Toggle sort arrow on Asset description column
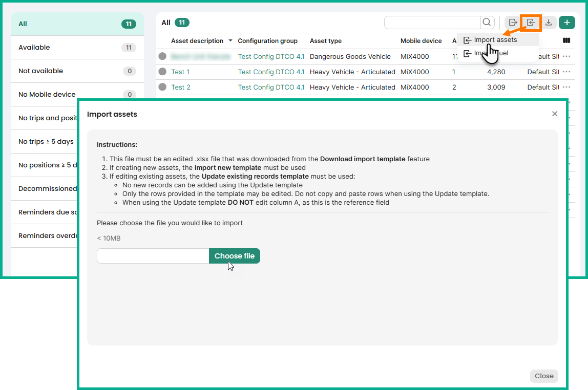Image resolution: width=588 pixels, height=390 pixels. (230, 40)
